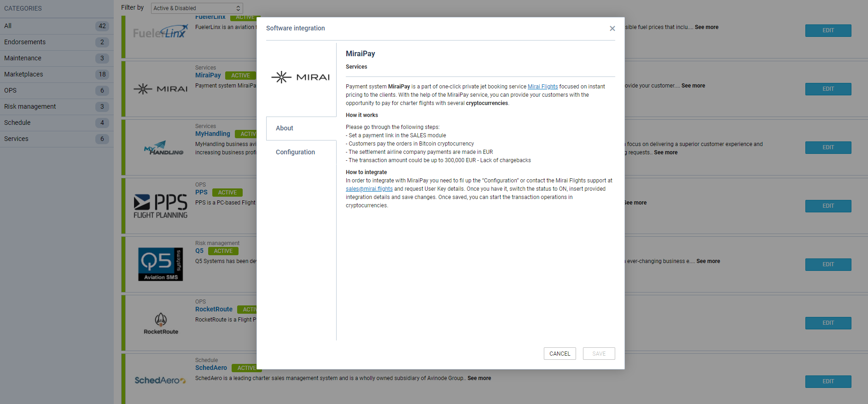
Task: Click the ACTIVE badge next to SchedAero
Action: (246, 368)
